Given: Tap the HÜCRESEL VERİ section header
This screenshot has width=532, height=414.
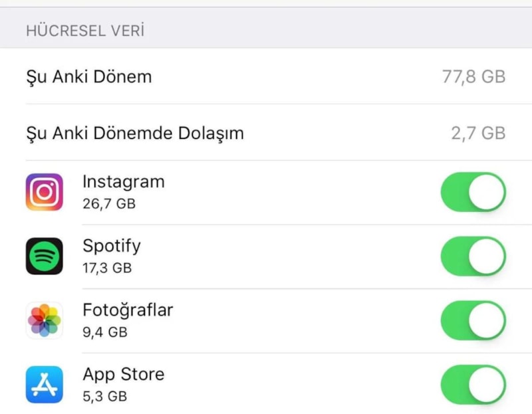Looking at the screenshot, I should [x=85, y=30].
